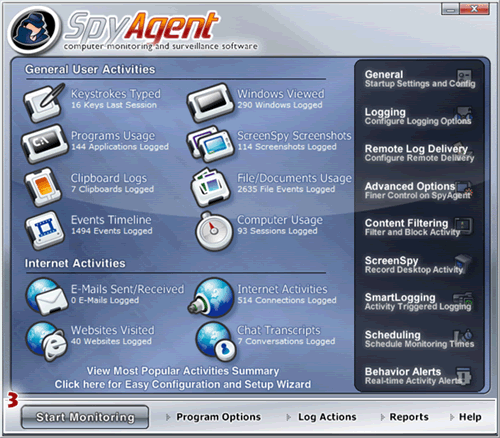Click the Programs Usage command prompt icon
500x438 pixels.
tap(43, 144)
